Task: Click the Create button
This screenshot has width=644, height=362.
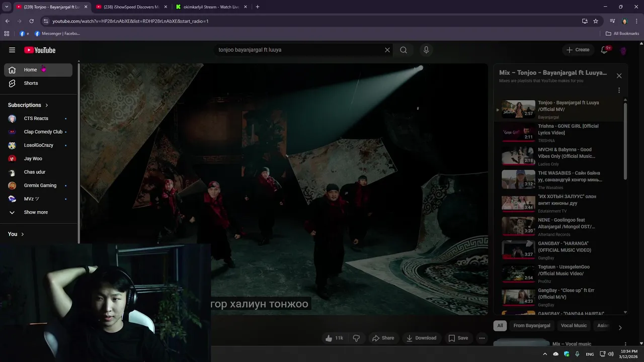Action: click(x=578, y=50)
